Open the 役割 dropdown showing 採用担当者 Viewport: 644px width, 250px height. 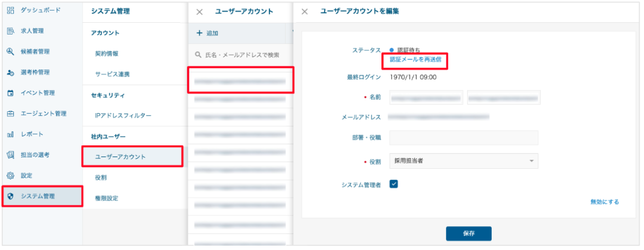point(463,161)
